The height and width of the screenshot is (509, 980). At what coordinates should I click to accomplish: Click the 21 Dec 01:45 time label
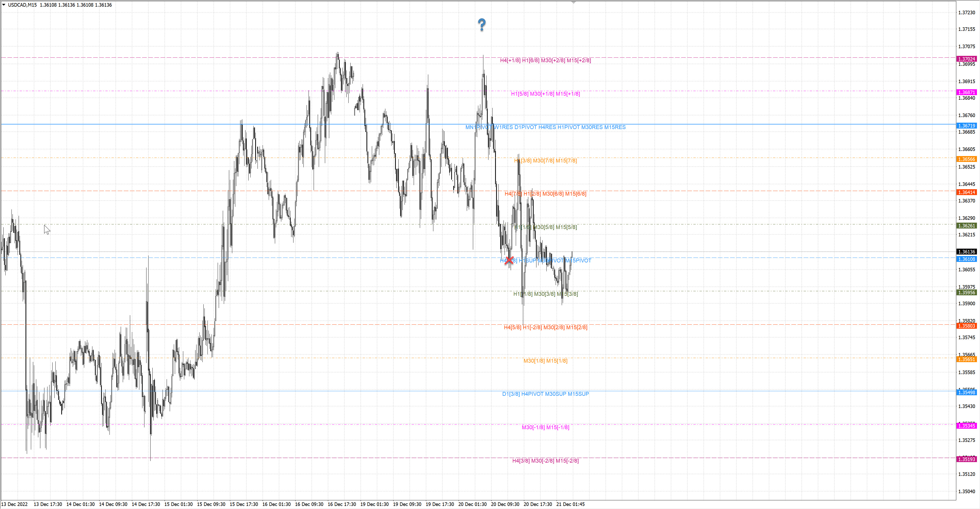pyautogui.click(x=570, y=504)
